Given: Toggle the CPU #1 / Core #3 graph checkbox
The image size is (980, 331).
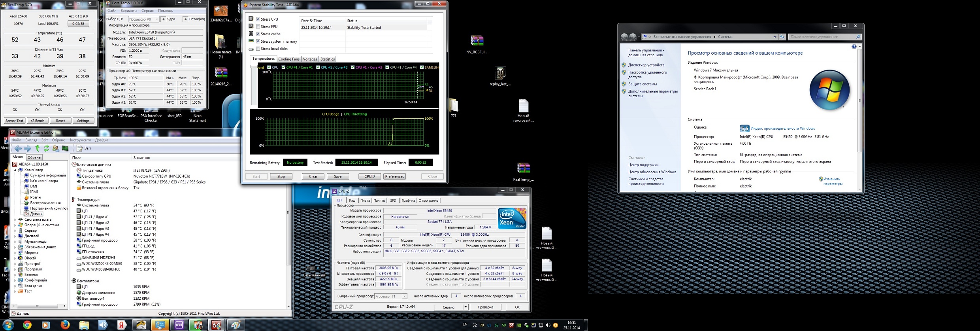Looking at the screenshot, I should point(352,67).
